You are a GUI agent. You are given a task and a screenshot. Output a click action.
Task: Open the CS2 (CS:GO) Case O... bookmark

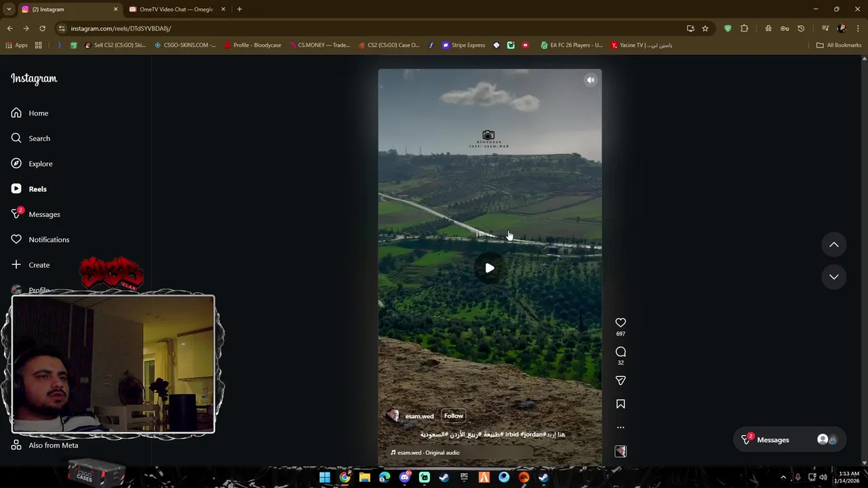[389, 45]
